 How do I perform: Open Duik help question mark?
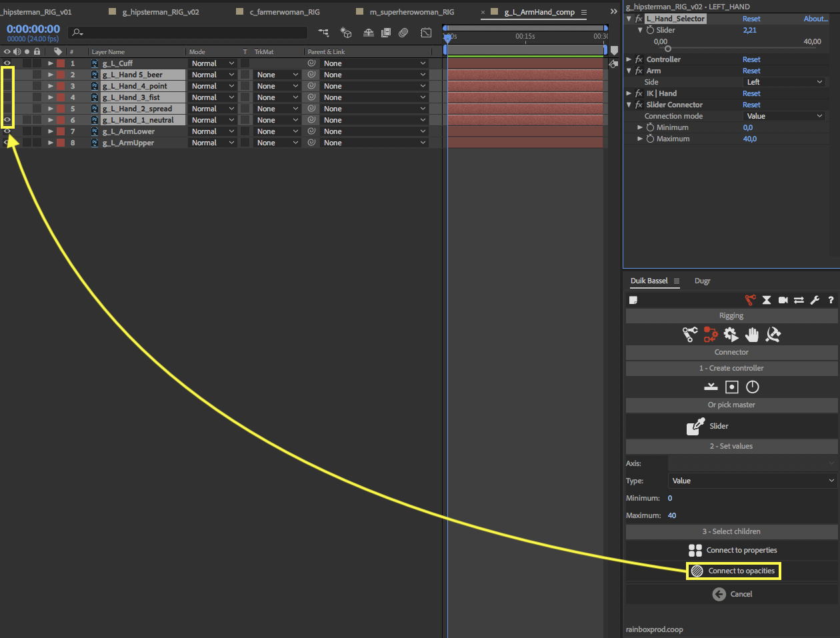coord(831,300)
